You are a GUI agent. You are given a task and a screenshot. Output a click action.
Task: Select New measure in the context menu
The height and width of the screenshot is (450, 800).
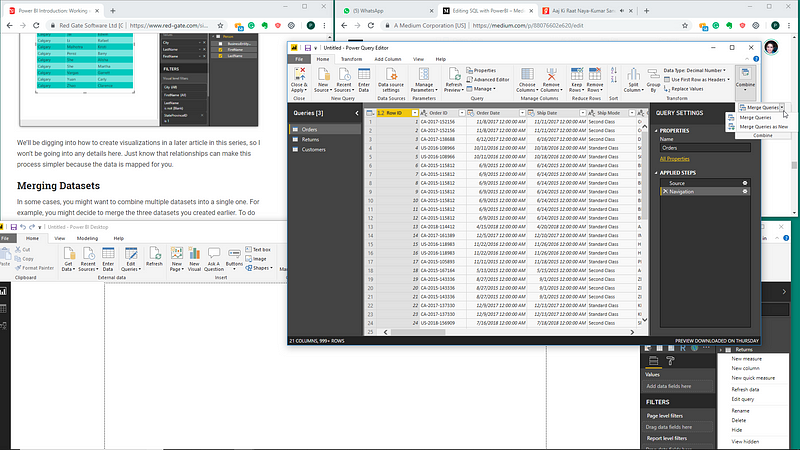point(746,359)
